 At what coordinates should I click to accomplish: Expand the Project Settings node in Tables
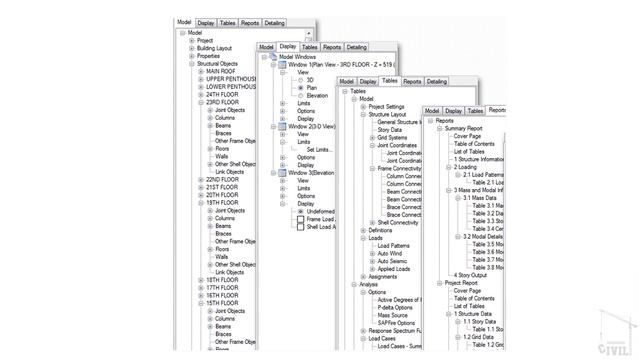pyautogui.click(x=363, y=107)
